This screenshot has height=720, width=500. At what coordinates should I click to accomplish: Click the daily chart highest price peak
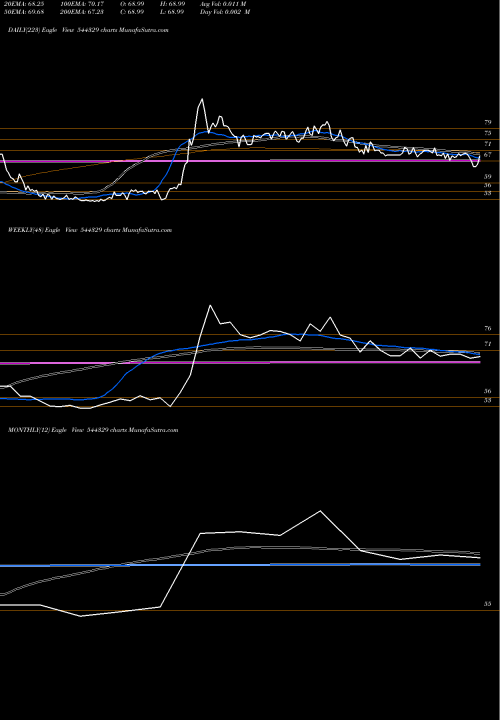click(202, 99)
